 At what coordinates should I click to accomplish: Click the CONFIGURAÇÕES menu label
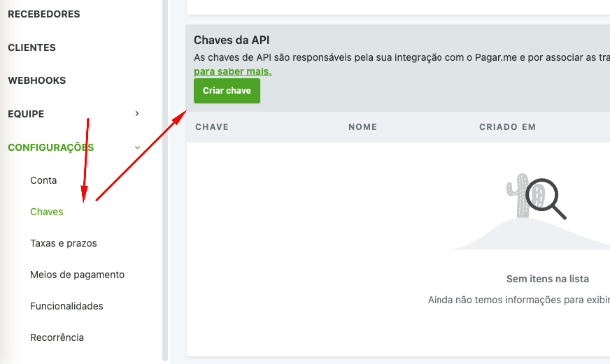click(x=50, y=147)
